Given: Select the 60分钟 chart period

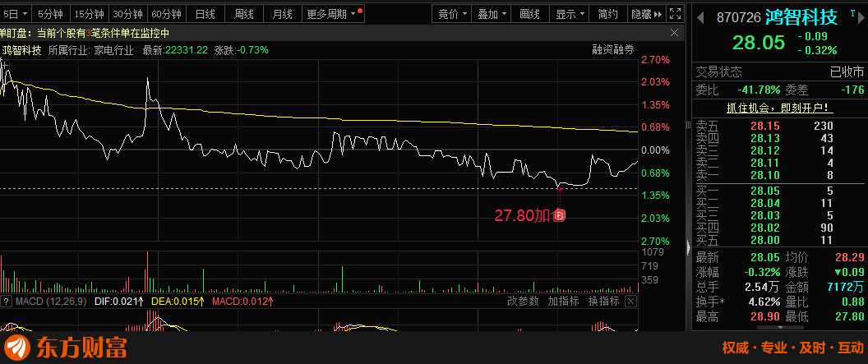Looking at the screenshot, I should click(167, 15).
